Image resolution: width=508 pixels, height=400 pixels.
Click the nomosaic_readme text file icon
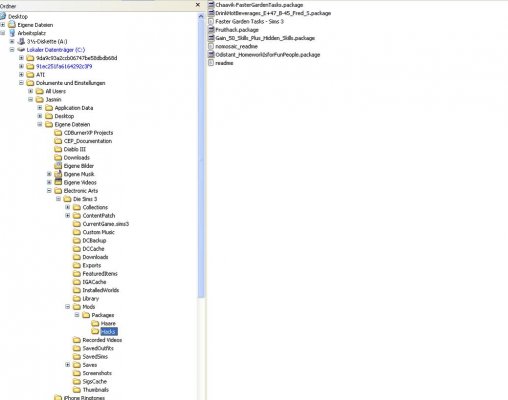pyautogui.click(x=211, y=46)
